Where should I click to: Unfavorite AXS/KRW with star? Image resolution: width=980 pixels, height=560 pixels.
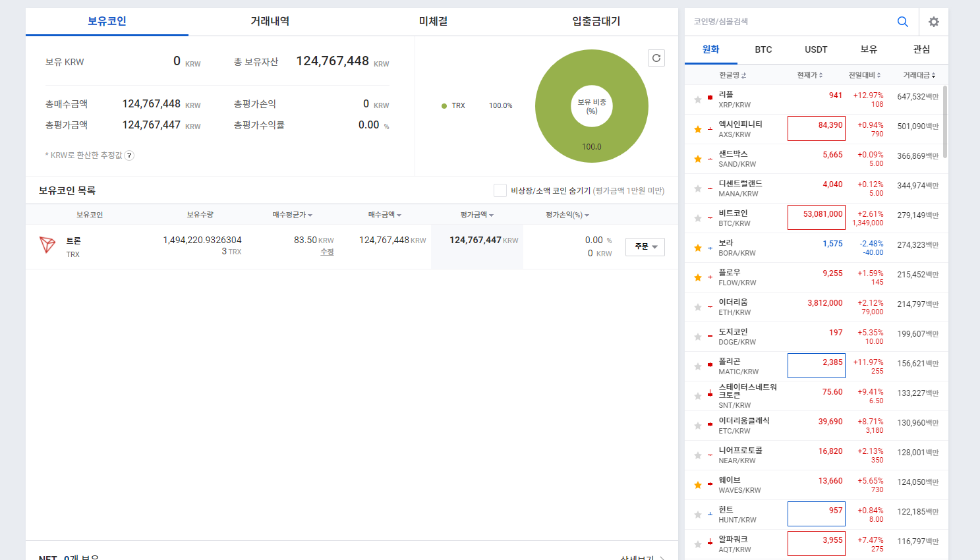click(698, 129)
